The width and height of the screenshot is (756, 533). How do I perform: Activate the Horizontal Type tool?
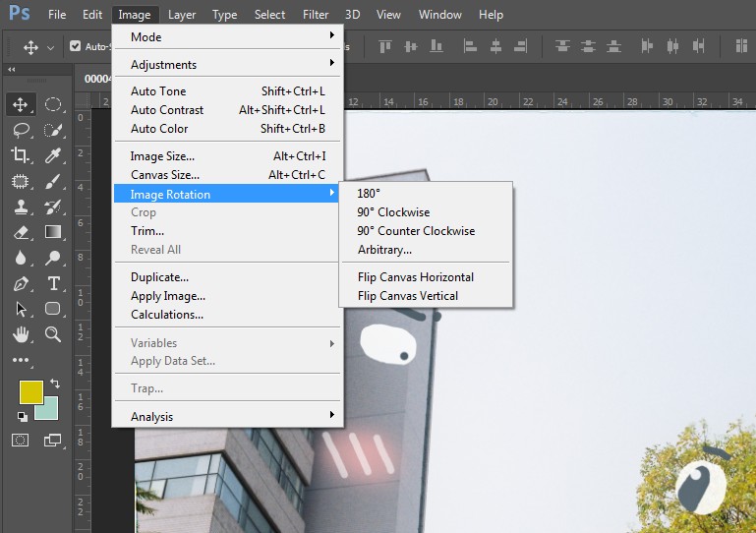(x=53, y=283)
